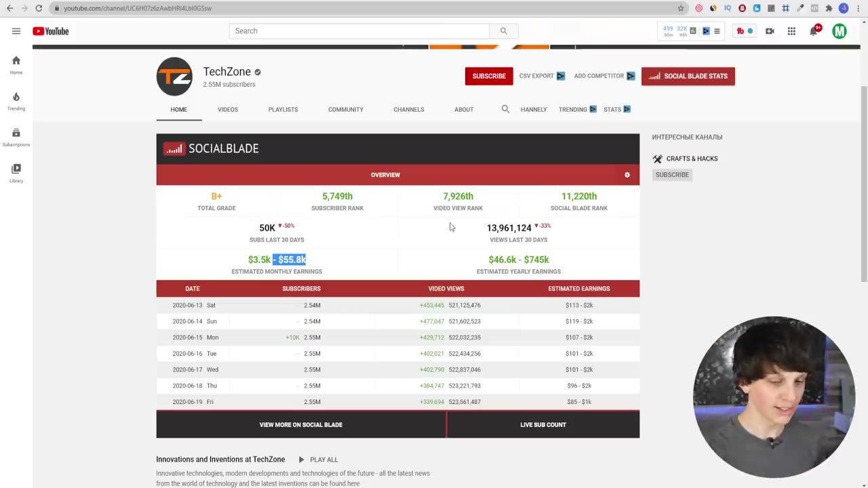Go to Home in the left sidebar
The height and width of the screenshot is (488, 868).
click(x=16, y=65)
